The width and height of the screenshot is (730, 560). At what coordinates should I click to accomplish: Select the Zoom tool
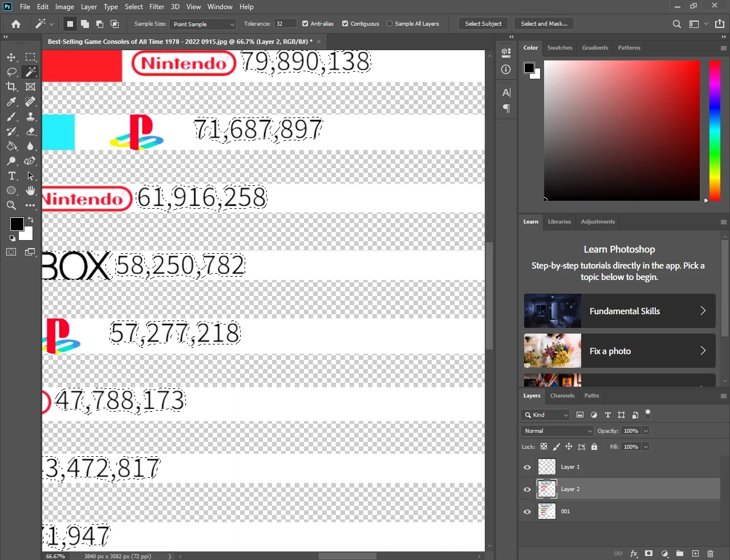tap(11, 205)
